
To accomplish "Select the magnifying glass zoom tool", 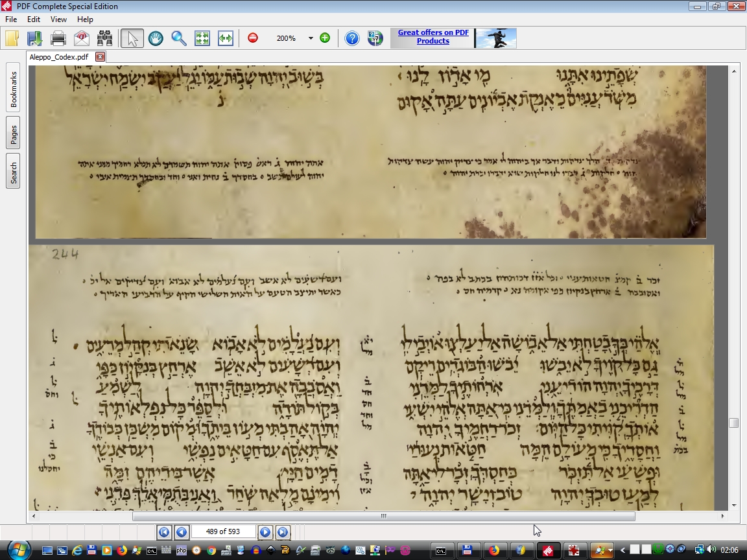I will [x=179, y=38].
